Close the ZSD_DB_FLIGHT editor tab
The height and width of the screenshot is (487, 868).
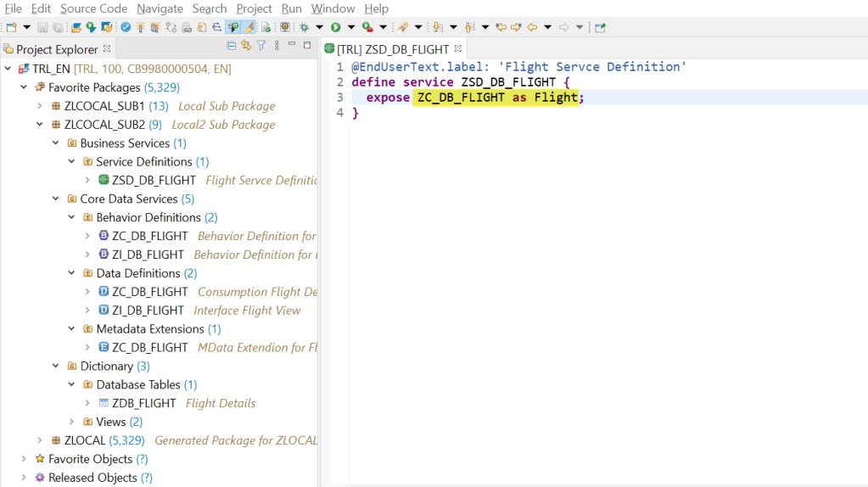tap(458, 49)
